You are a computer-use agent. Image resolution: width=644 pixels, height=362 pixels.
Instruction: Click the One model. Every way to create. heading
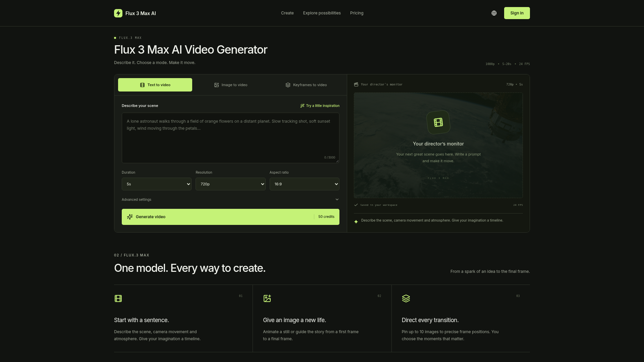(x=190, y=268)
